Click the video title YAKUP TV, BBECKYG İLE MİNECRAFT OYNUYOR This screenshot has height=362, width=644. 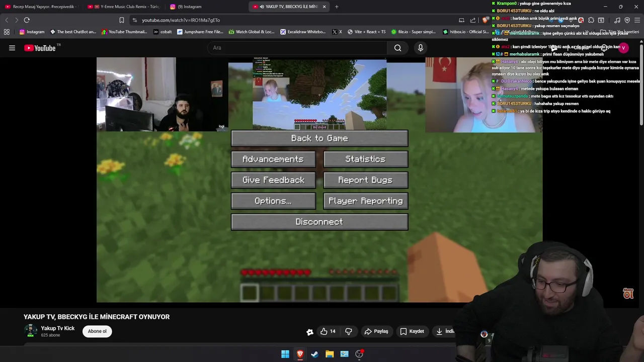point(97,317)
